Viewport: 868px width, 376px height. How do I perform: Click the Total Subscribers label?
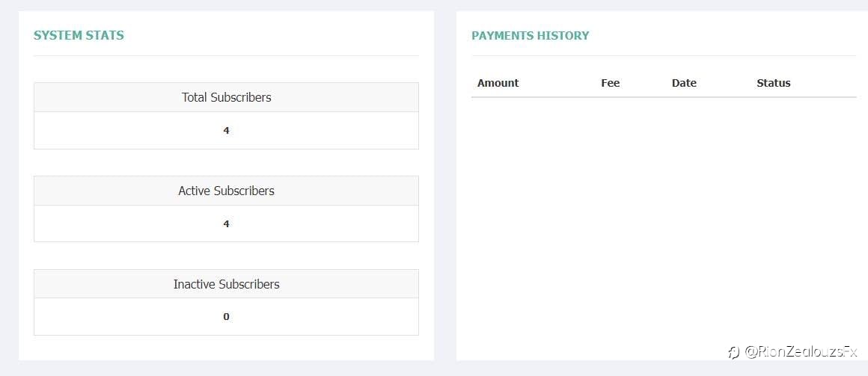click(x=227, y=97)
